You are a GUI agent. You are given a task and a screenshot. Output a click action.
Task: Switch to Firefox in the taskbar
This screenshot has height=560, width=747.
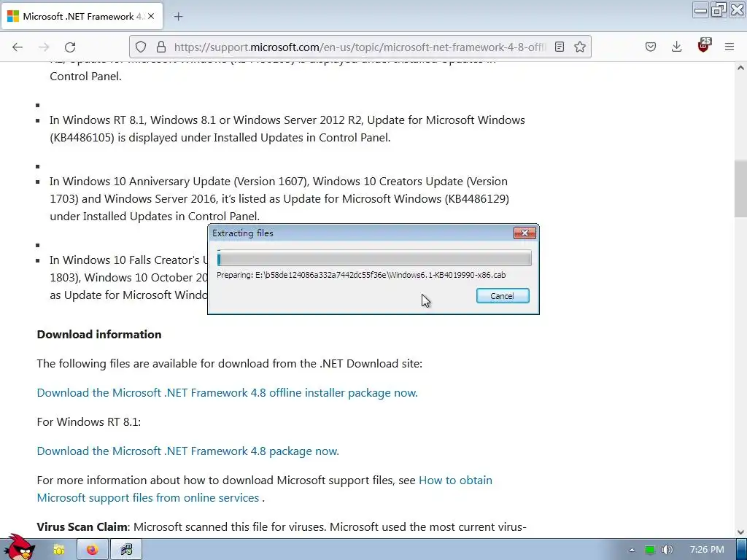pyautogui.click(x=93, y=550)
